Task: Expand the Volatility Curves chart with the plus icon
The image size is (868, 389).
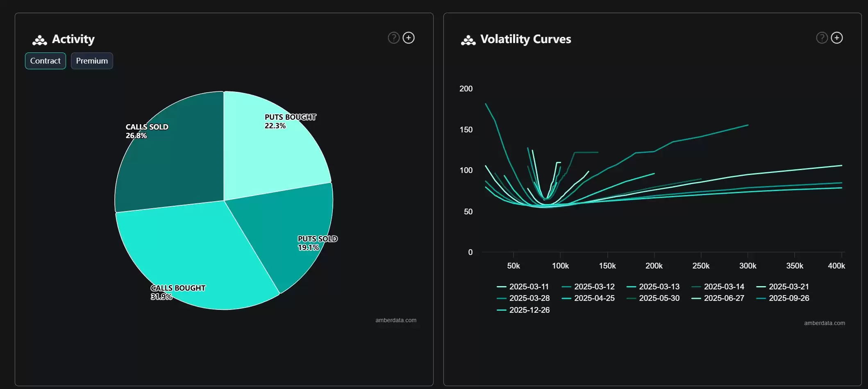Action: [837, 38]
